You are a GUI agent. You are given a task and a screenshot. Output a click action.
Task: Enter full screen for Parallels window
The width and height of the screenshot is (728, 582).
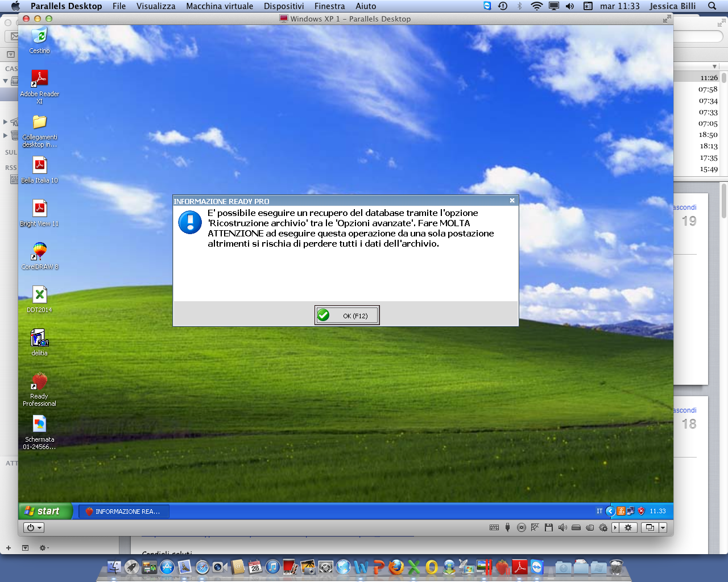coord(667,19)
